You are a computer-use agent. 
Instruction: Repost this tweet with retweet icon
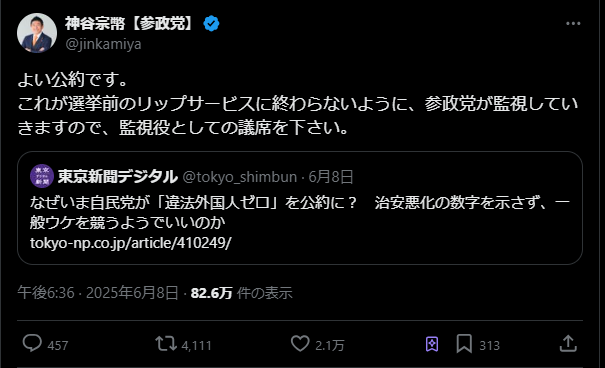pos(166,343)
